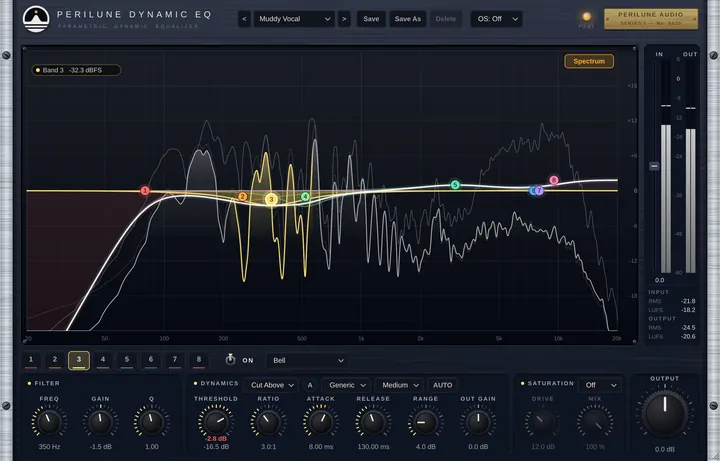
Task: Click the Delete preset button
Action: pos(445,19)
